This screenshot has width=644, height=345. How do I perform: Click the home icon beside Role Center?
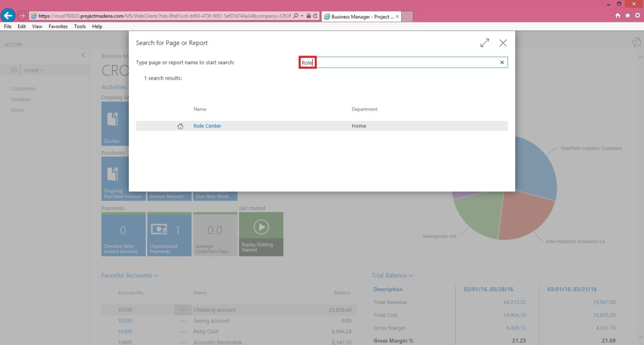tap(180, 126)
